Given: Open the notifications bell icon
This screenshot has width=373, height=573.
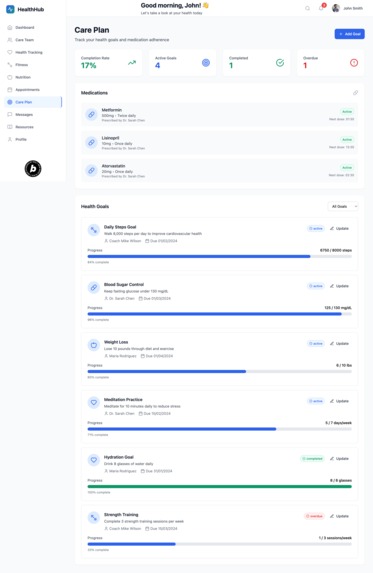Looking at the screenshot, I should pyautogui.click(x=321, y=8).
